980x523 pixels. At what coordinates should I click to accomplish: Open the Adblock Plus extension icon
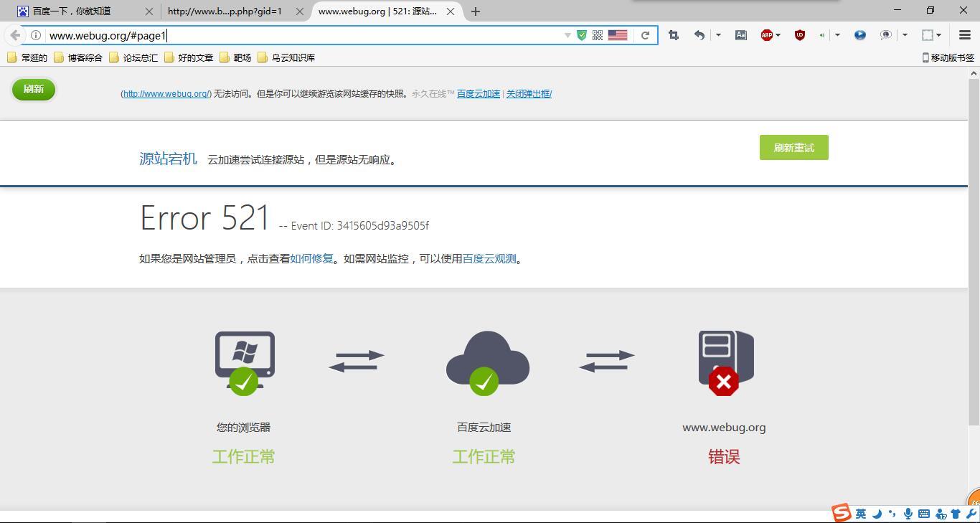click(x=767, y=34)
